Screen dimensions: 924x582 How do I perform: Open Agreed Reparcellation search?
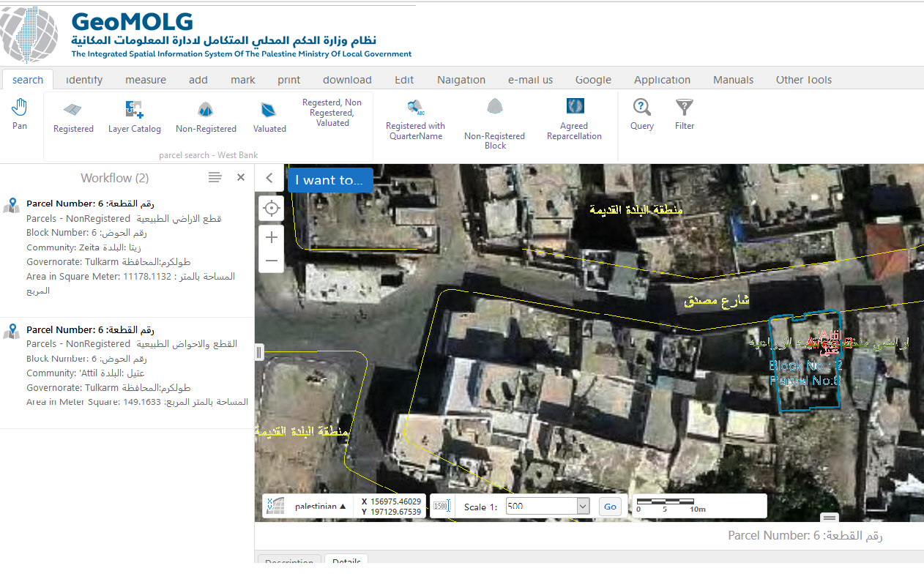pos(575,120)
